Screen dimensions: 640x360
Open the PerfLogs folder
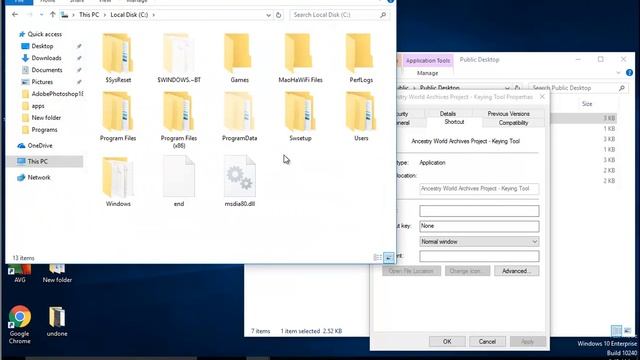361,58
